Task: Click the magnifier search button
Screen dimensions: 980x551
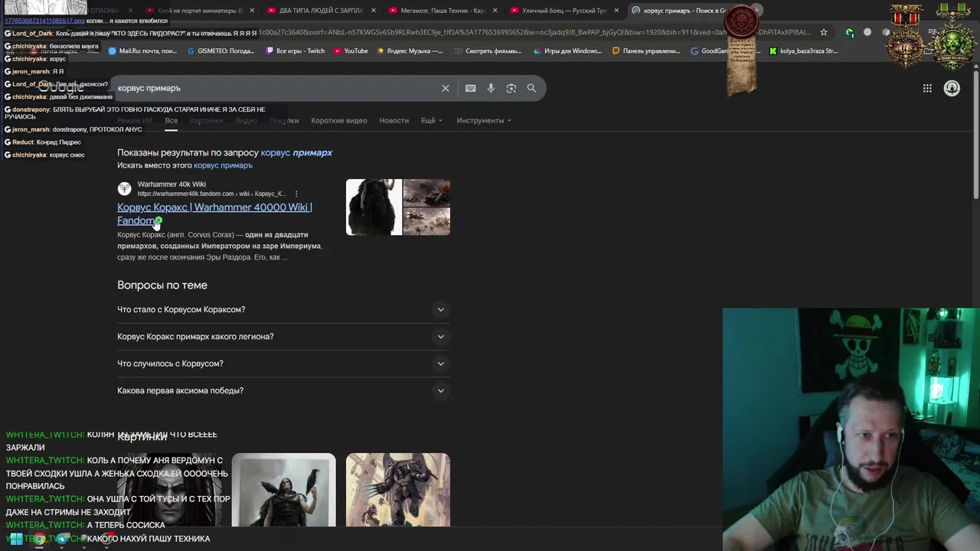Action: point(531,88)
